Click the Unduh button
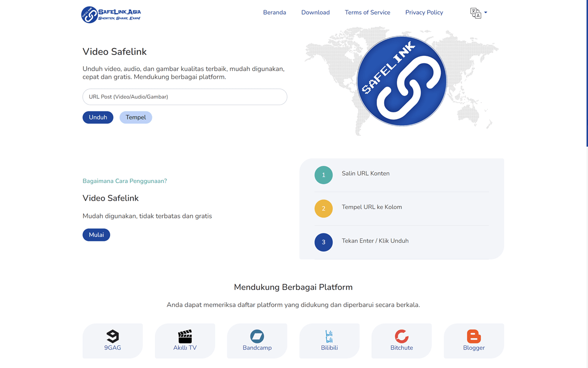Image resolution: width=588 pixels, height=368 pixels. click(x=98, y=117)
